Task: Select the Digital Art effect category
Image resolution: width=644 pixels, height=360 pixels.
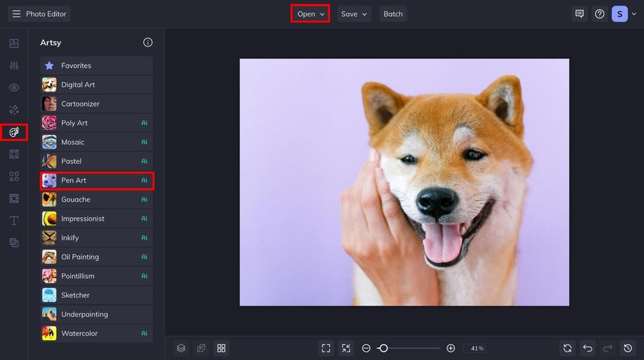Action: (x=96, y=85)
